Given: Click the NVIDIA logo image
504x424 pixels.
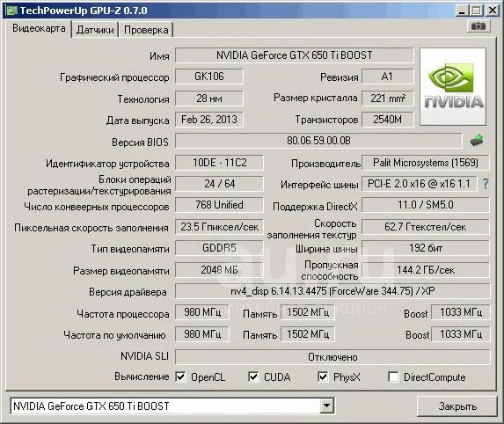Looking at the screenshot, I should point(453,87).
